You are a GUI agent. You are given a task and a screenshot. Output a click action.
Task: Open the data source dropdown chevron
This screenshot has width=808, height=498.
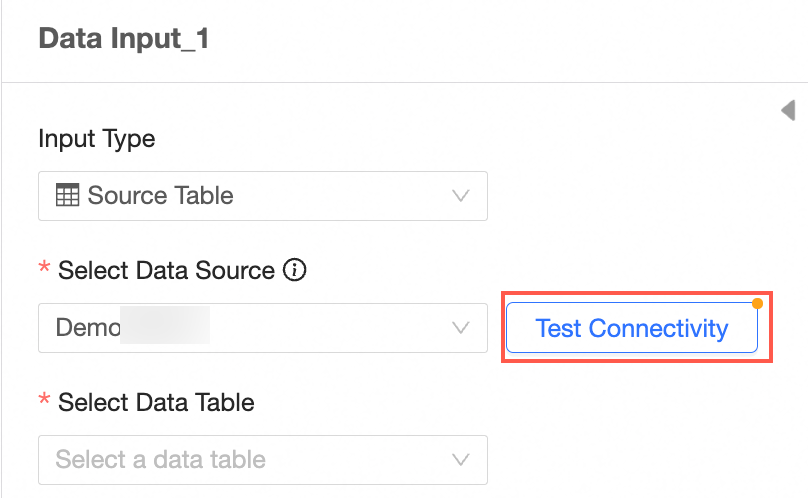coord(461,328)
